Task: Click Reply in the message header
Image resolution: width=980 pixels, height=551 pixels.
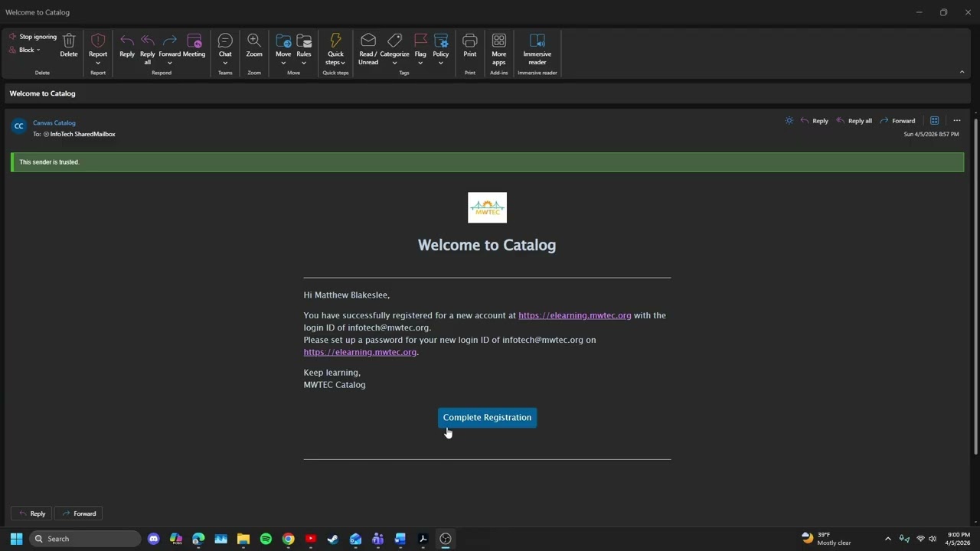Action: [x=814, y=121]
